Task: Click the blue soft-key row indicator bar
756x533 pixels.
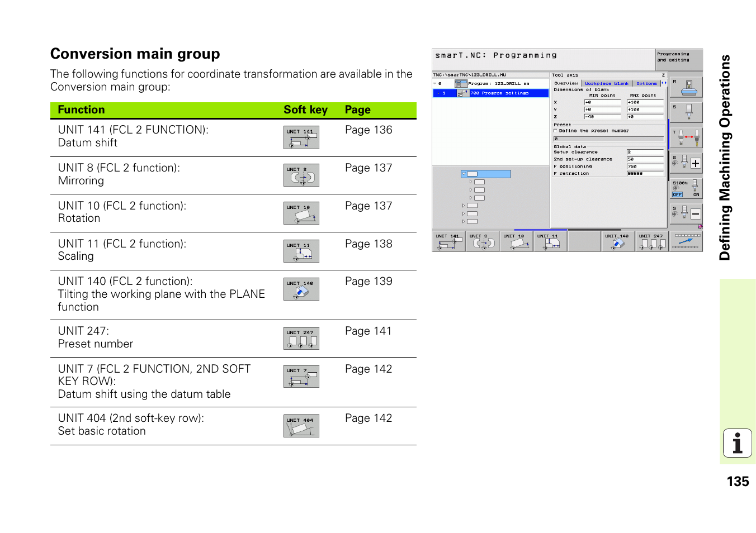Action: click(x=541, y=230)
